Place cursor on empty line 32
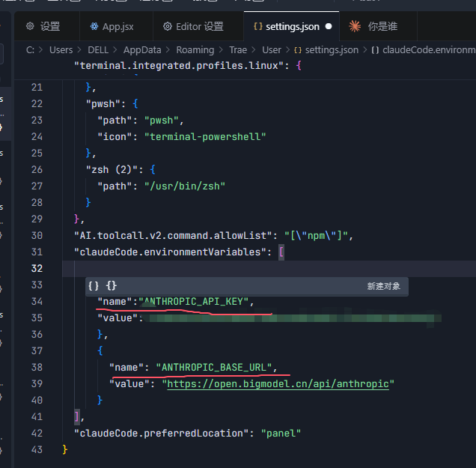The width and height of the screenshot is (476, 468). 225,268
